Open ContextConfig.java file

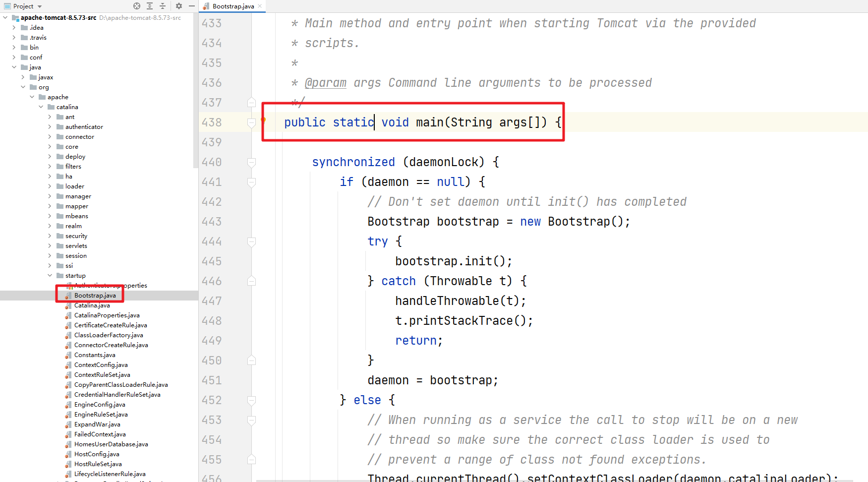tap(101, 364)
